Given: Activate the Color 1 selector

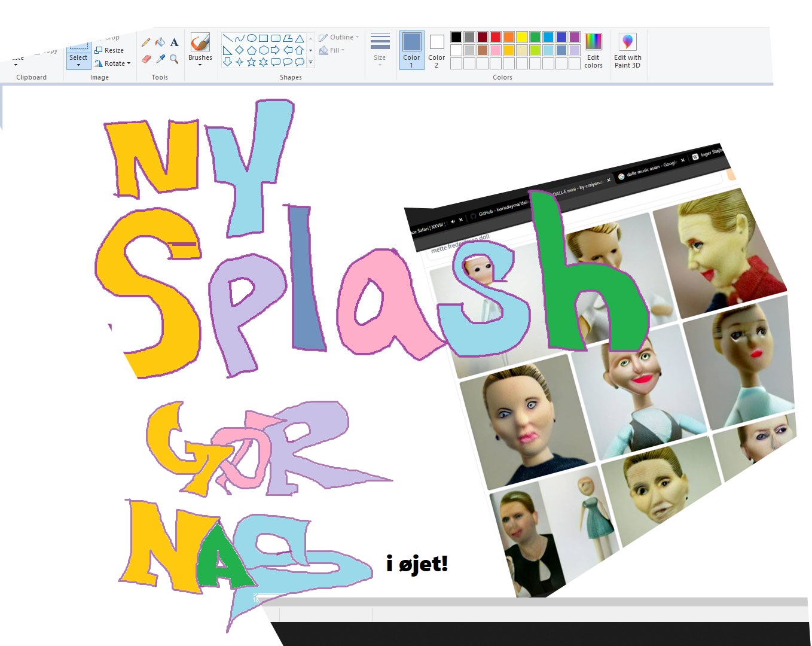Looking at the screenshot, I should click(411, 50).
